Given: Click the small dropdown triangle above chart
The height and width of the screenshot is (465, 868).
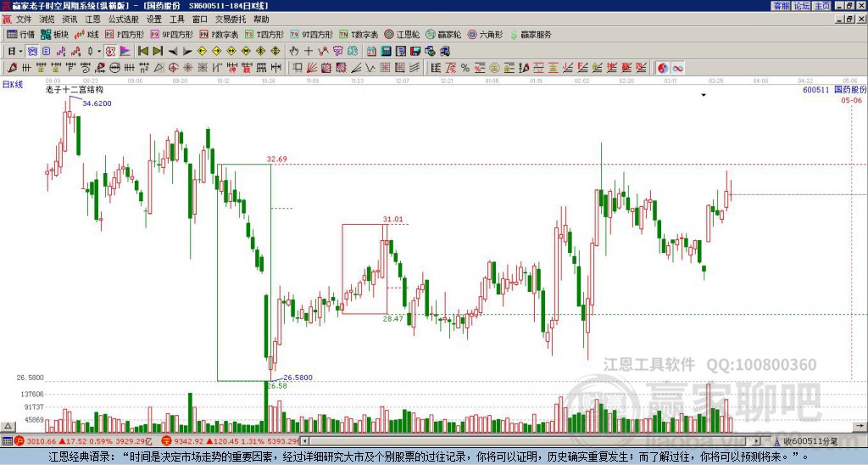Looking at the screenshot, I should coord(704,95).
